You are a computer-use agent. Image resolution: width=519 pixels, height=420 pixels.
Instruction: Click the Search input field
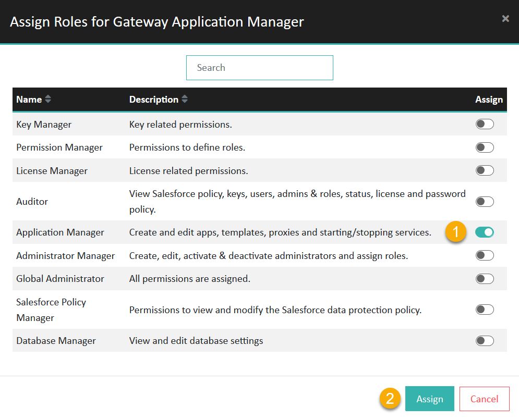point(260,67)
